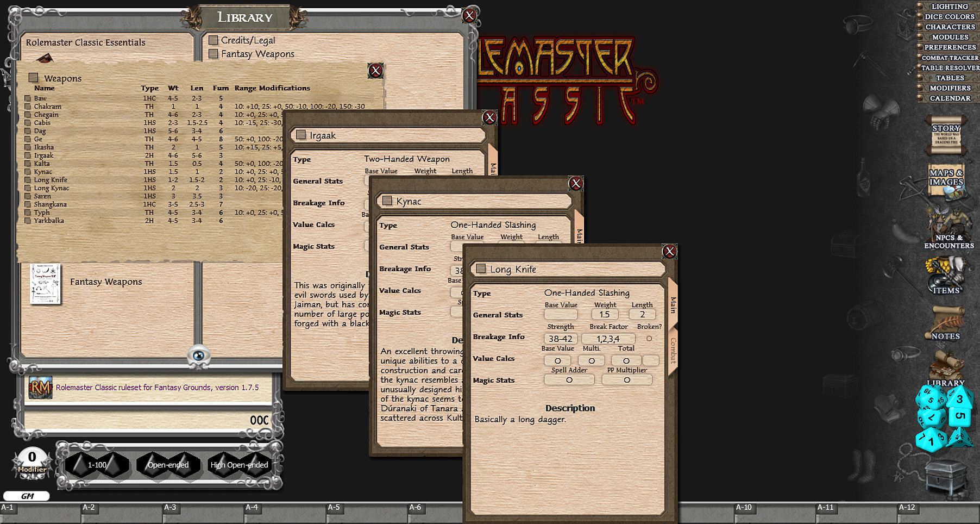Open the Combat Tracker menu
Image resolution: width=980 pixels, height=524 pixels.
949,58
